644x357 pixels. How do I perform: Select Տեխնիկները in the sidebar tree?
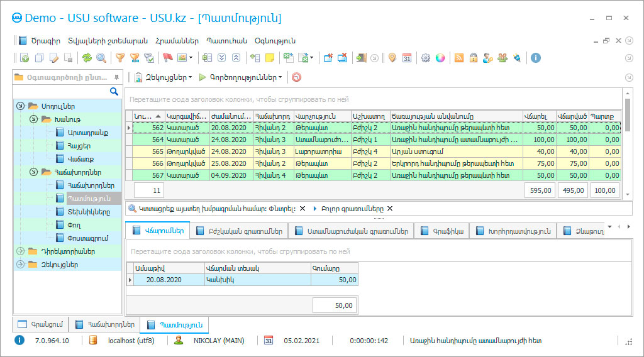pos(88,212)
